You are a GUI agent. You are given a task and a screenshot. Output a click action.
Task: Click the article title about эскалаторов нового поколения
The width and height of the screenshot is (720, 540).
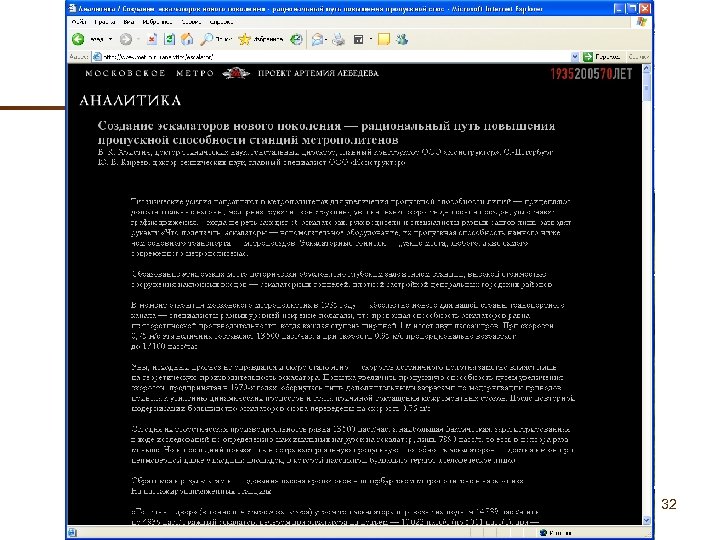point(326,133)
